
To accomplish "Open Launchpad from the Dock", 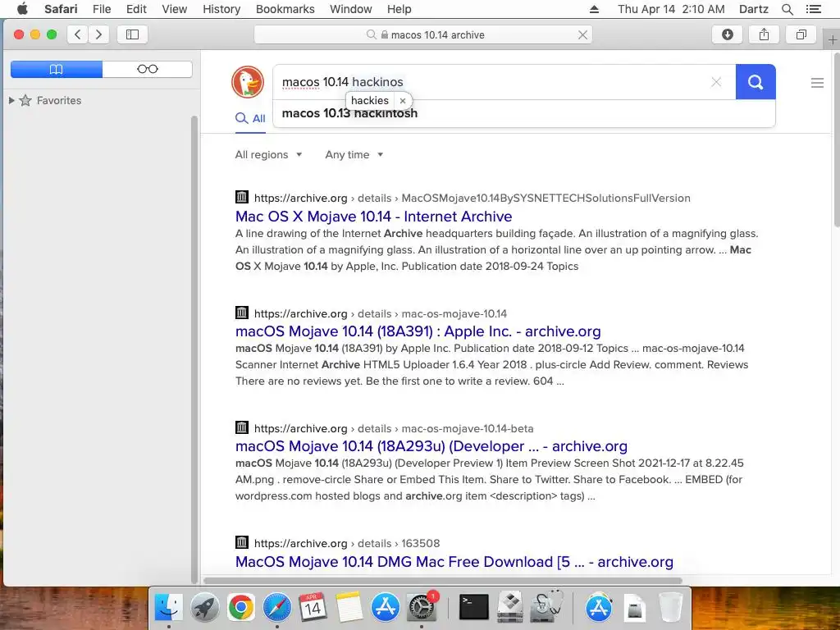I will 204,607.
